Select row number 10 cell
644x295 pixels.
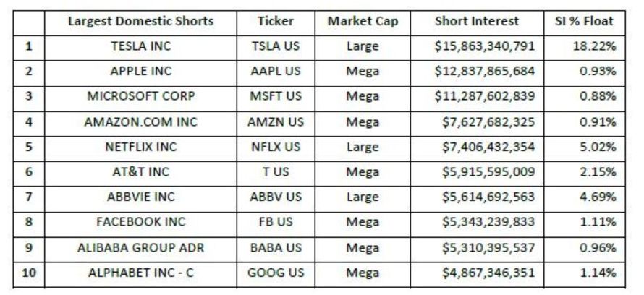29,274
